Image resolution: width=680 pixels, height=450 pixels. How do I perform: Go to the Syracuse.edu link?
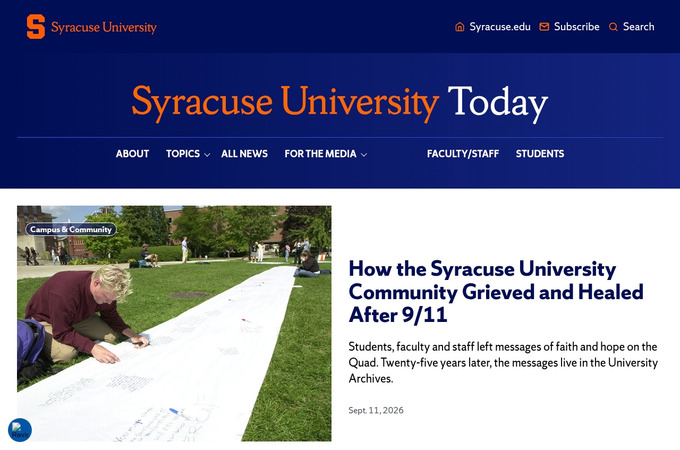[500, 27]
